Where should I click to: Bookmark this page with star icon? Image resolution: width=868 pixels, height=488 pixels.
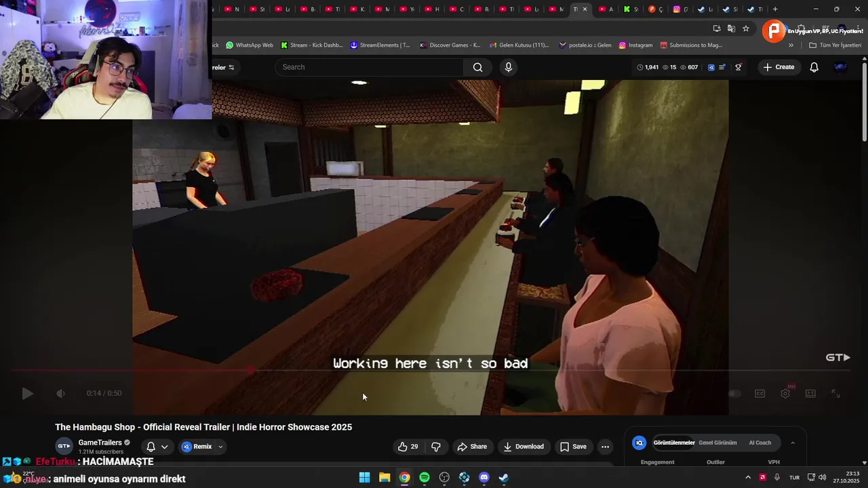point(746,28)
